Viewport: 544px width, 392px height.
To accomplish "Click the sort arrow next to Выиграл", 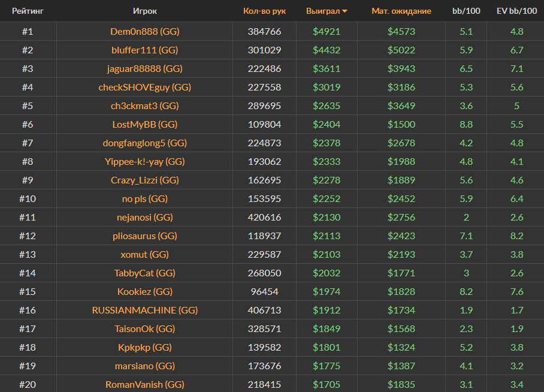I will click(x=345, y=11).
